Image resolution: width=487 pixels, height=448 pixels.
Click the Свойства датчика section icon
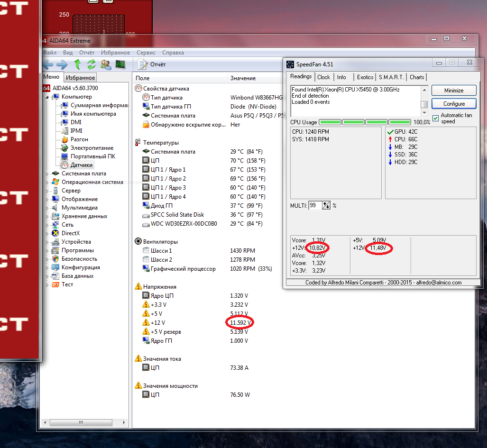[138, 89]
